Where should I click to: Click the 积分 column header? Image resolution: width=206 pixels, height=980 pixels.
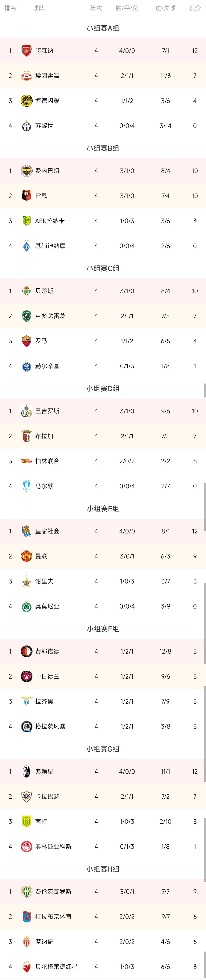point(195,8)
